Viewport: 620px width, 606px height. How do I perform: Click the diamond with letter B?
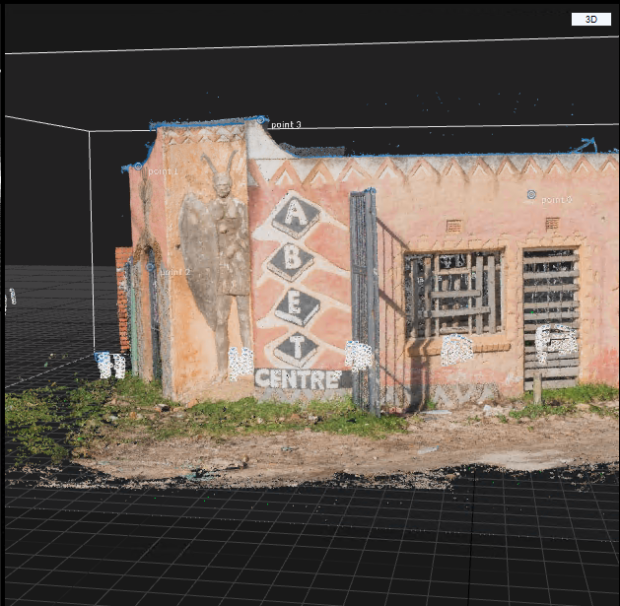292,262
